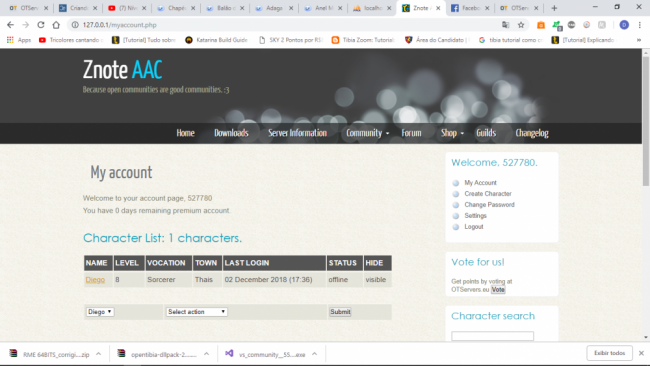Open Server Information page

coord(297,133)
